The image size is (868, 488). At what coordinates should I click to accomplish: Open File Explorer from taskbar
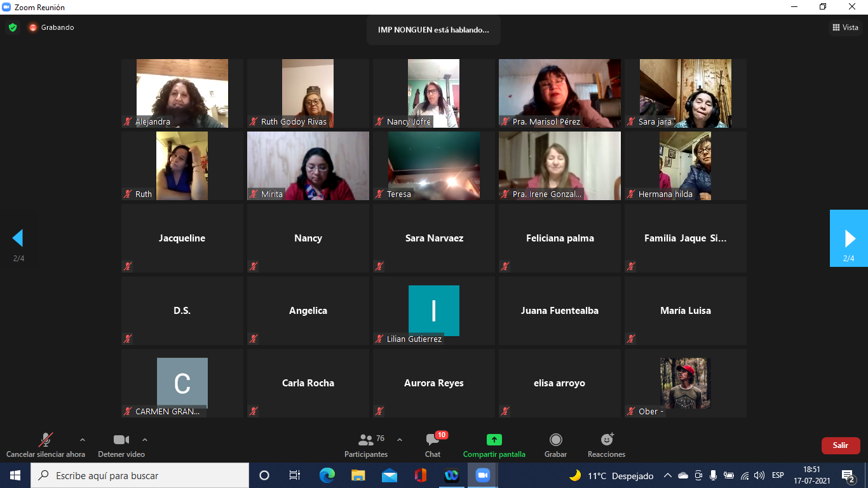(x=358, y=475)
